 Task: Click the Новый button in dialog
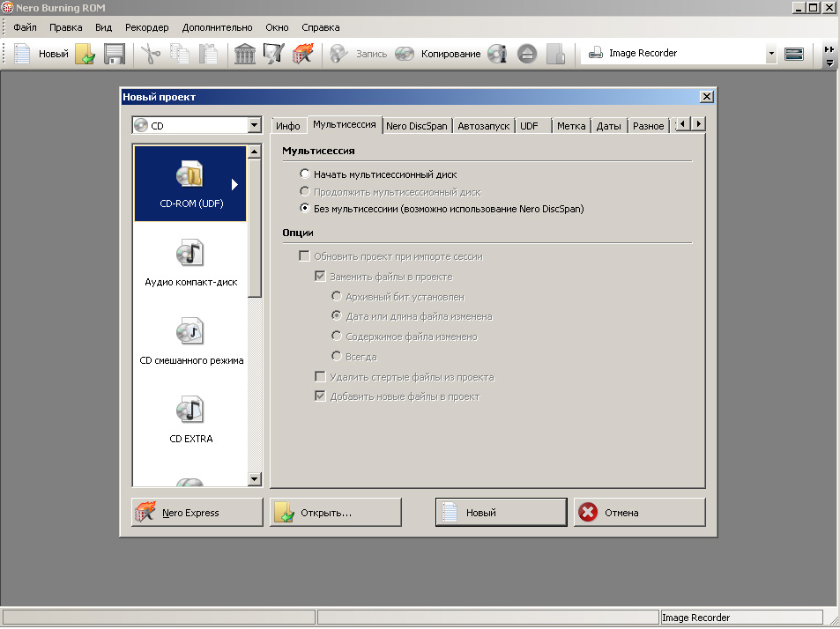click(501, 513)
